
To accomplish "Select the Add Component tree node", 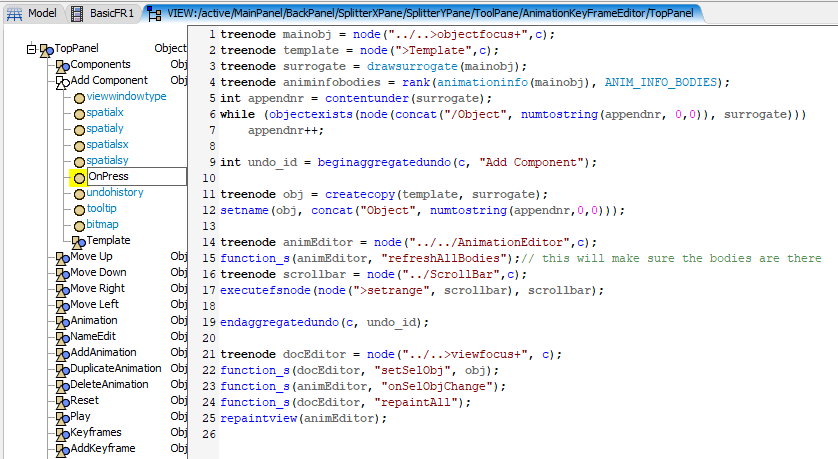I will click(x=108, y=81).
